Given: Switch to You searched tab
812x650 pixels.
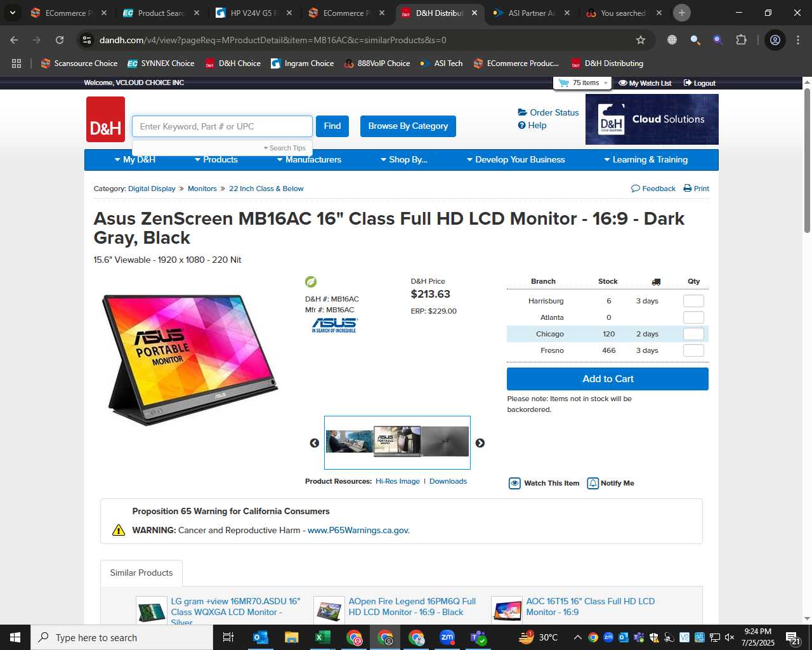Looking at the screenshot, I should click(x=624, y=13).
